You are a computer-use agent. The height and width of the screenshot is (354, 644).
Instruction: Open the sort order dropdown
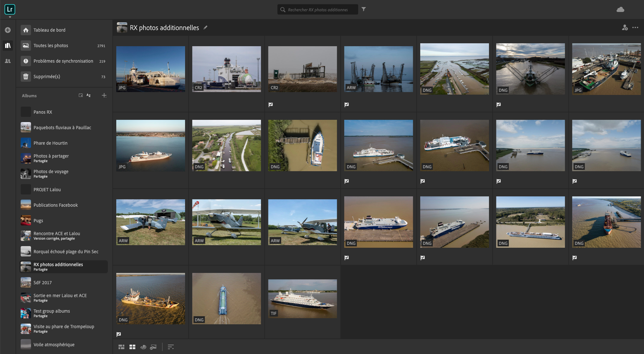pyautogui.click(x=171, y=347)
